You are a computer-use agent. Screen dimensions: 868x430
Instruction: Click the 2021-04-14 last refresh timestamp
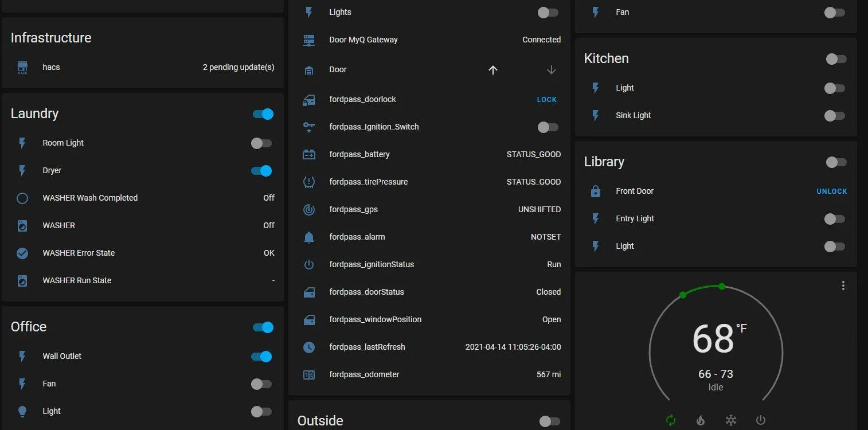point(513,347)
